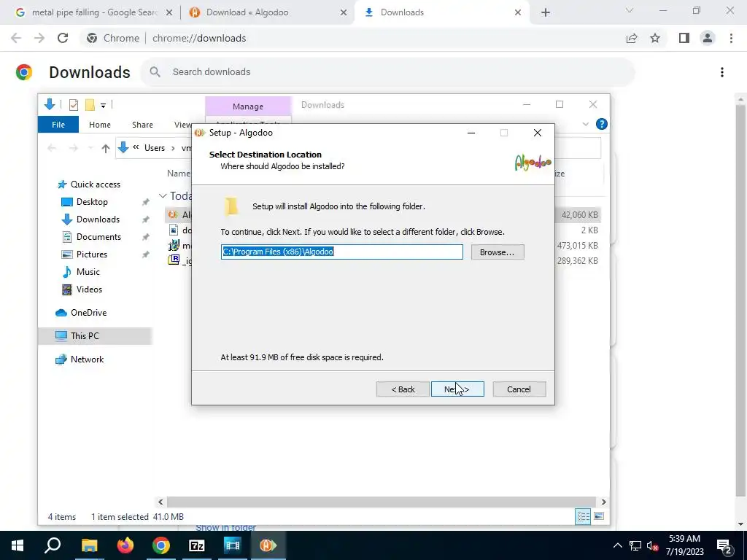Image resolution: width=747 pixels, height=560 pixels.
Task: Open the notification center icon
Action: coord(724,545)
